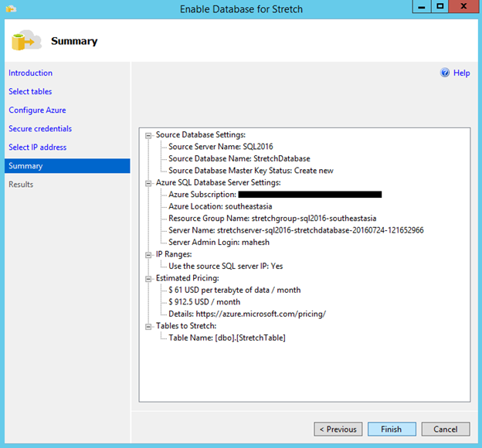Open the Secure credentials step
The width and height of the screenshot is (482, 448).
40,128
